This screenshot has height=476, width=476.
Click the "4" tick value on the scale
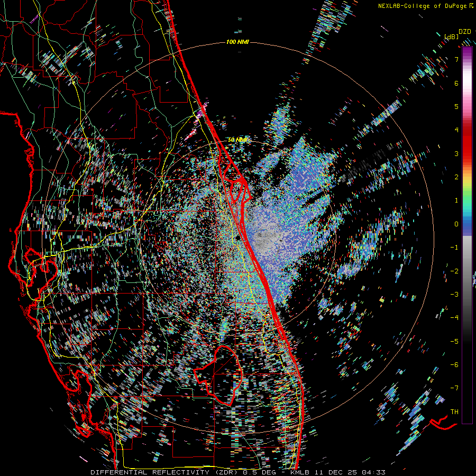pos(456,130)
